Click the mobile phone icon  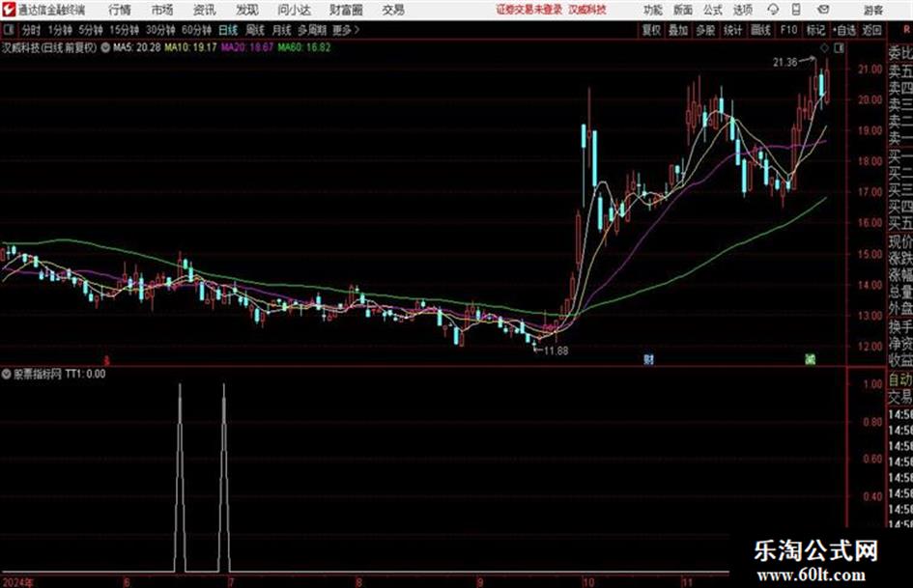(796, 10)
